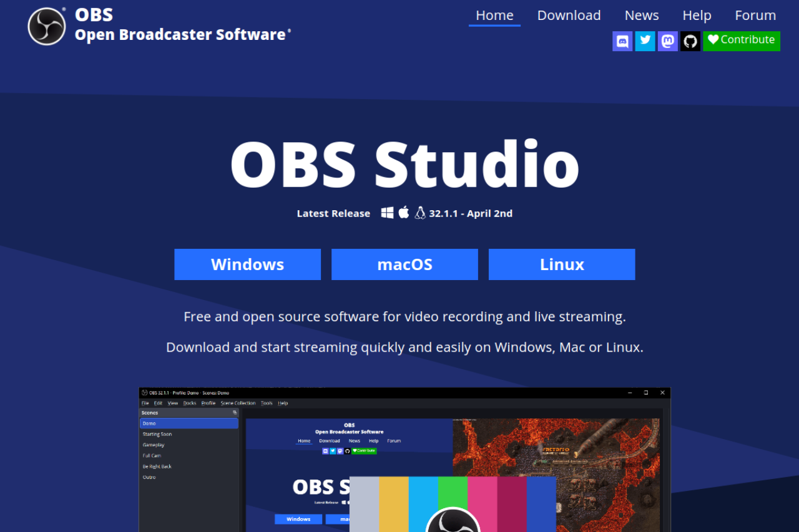799x532 pixels.
Task: Click the round OBS logo in the site header
Action: [47, 27]
